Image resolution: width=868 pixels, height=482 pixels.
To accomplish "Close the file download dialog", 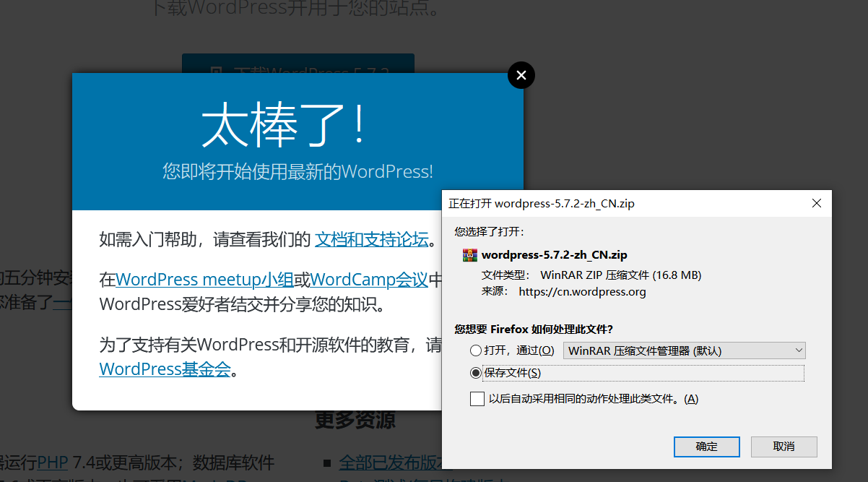I will (x=816, y=203).
